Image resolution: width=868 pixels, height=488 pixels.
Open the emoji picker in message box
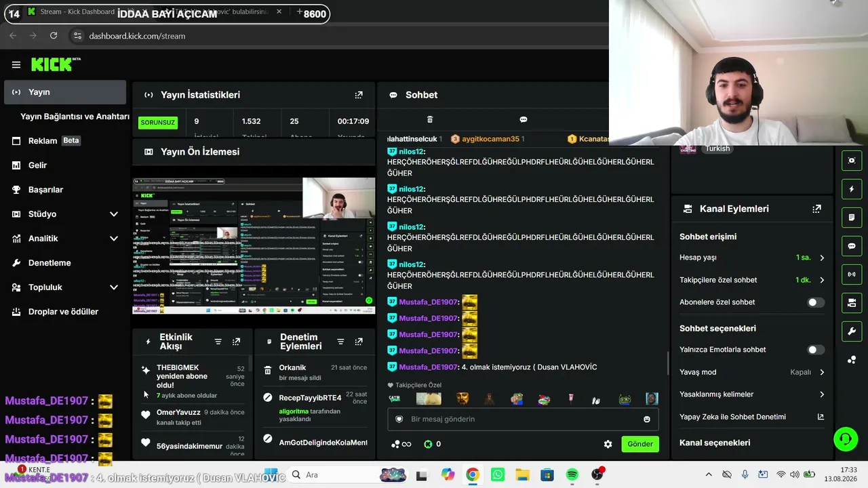point(647,419)
